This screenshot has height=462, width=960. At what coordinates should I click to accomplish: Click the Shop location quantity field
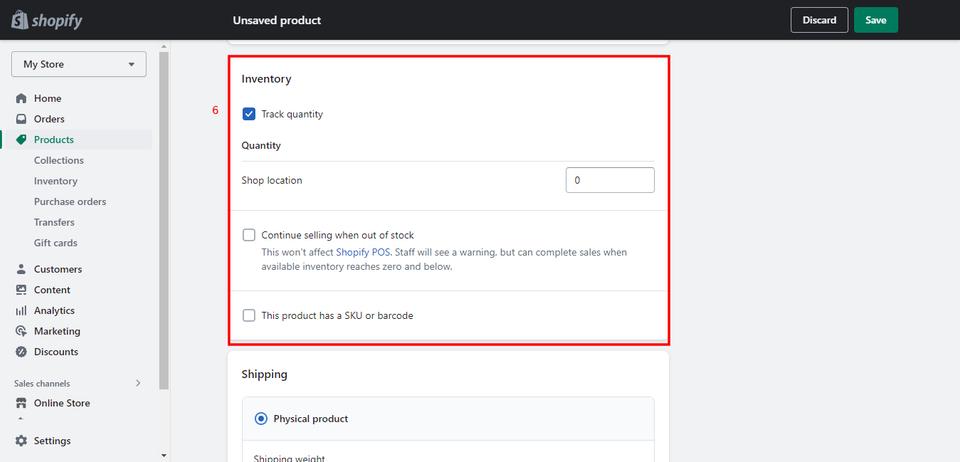(610, 181)
